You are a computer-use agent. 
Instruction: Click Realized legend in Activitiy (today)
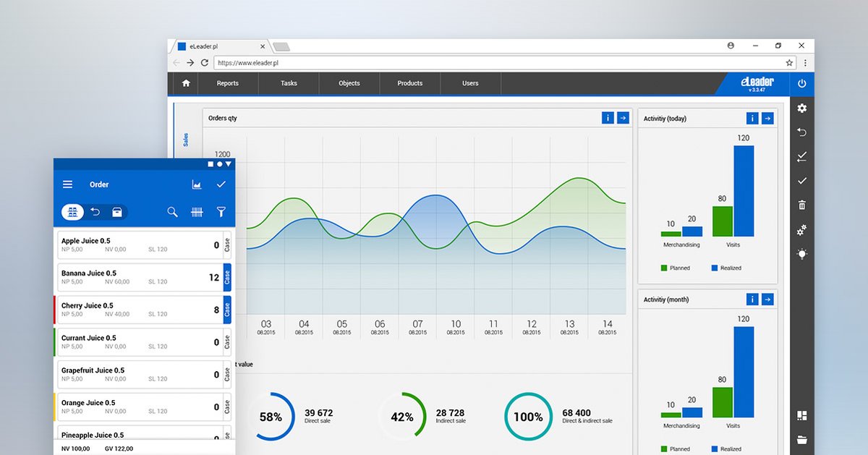726,268
